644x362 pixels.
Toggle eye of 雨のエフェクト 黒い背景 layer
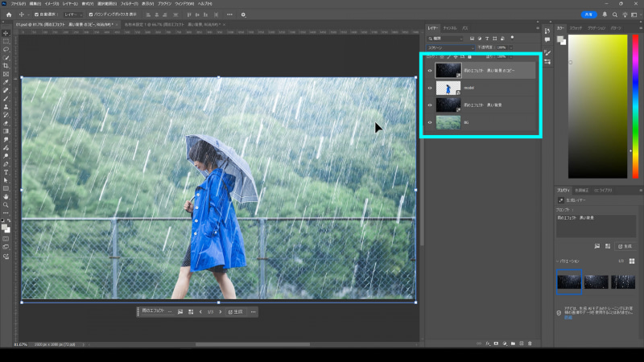[x=430, y=105]
